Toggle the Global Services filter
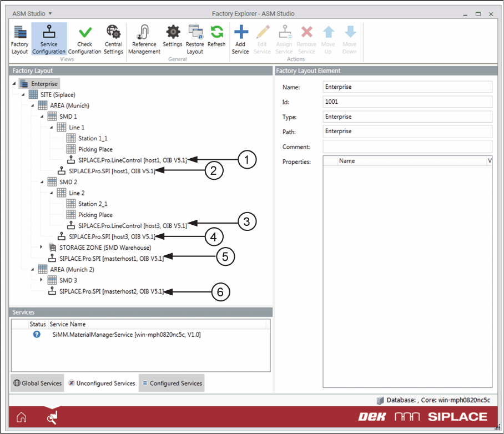This screenshot has height=434, width=504. [37, 383]
